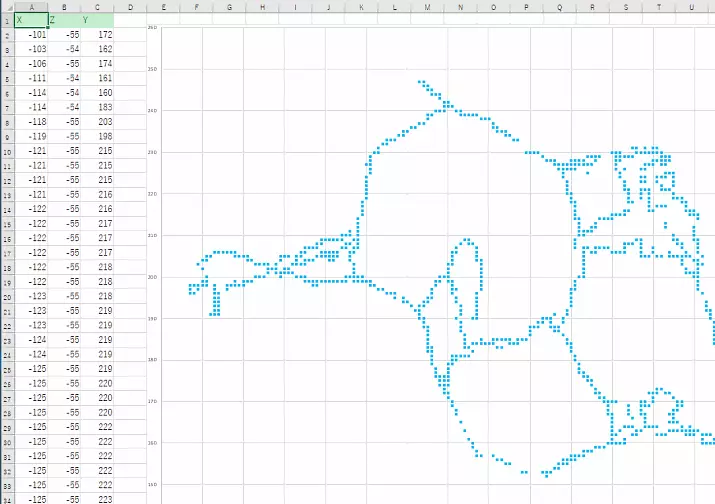This screenshot has width=715, height=504.
Task: Click the row 10 header
Action: [x=7, y=151]
